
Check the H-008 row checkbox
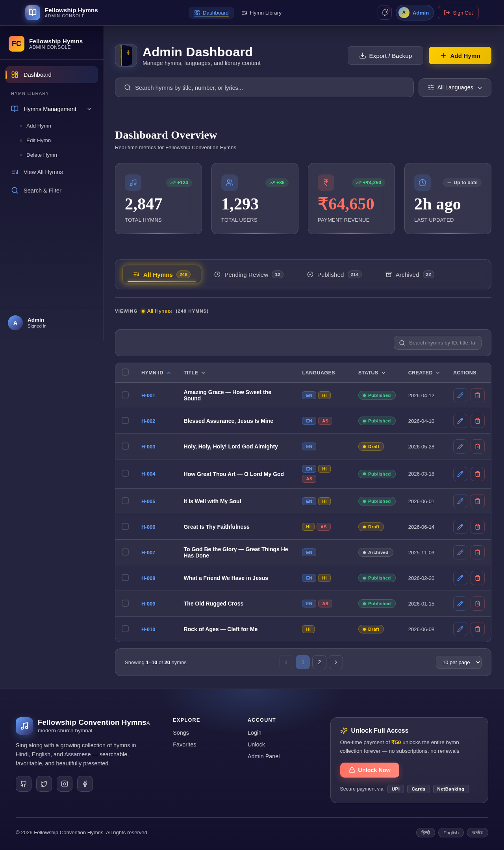(x=125, y=578)
